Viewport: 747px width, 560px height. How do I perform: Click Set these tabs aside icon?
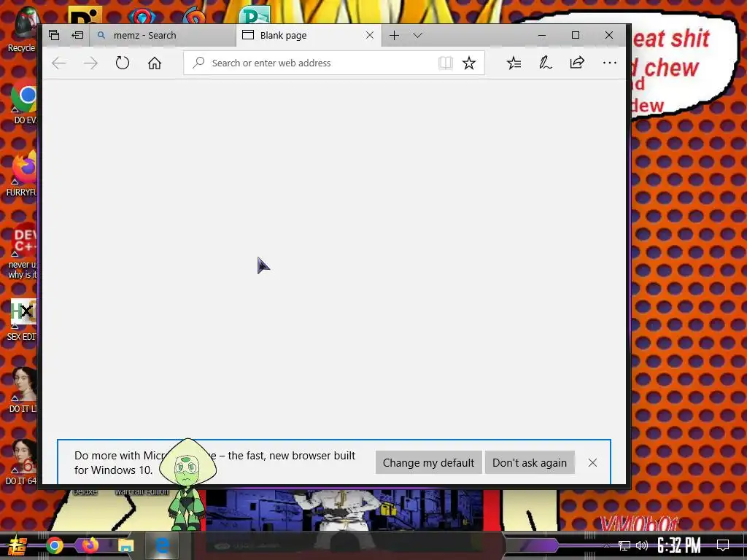[x=77, y=35]
